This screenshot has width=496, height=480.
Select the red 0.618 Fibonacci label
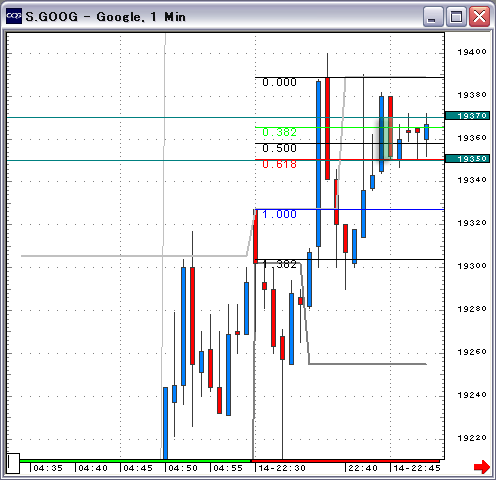pyautogui.click(x=279, y=164)
